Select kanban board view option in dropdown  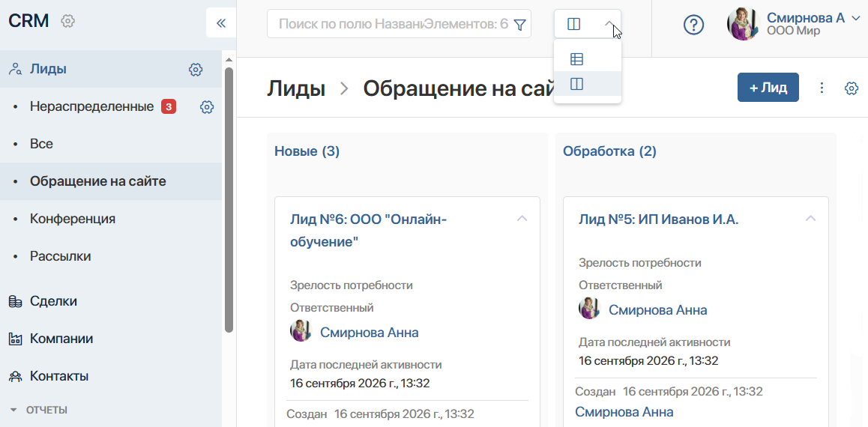pyautogui.click(x=577, y=84)
